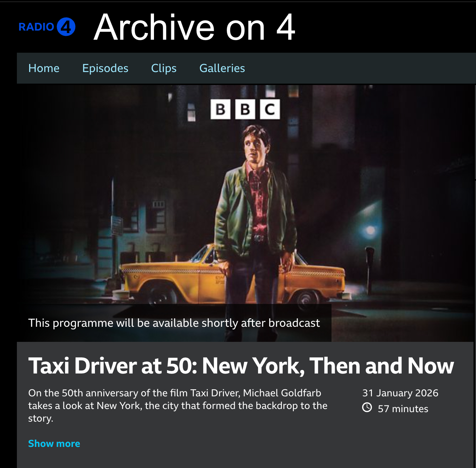476x468 pixels.
Task: Open the Clips tab
Action: point(164,68)
